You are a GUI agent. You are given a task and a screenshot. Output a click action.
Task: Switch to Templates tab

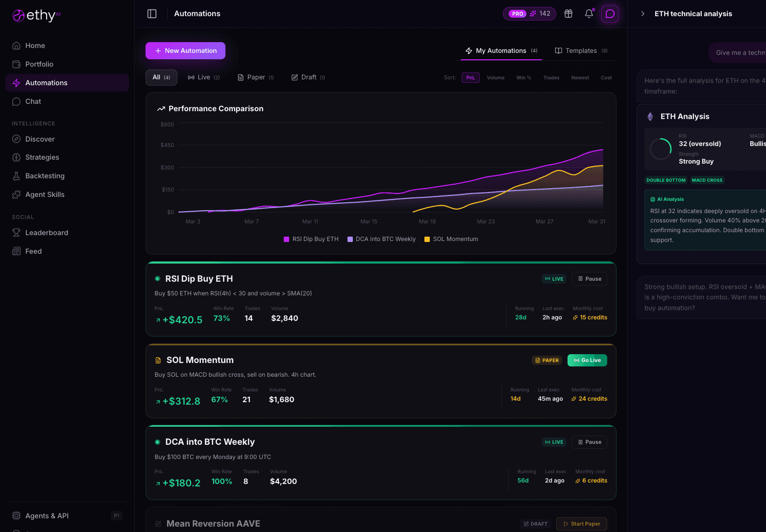[x=581, y=51]
